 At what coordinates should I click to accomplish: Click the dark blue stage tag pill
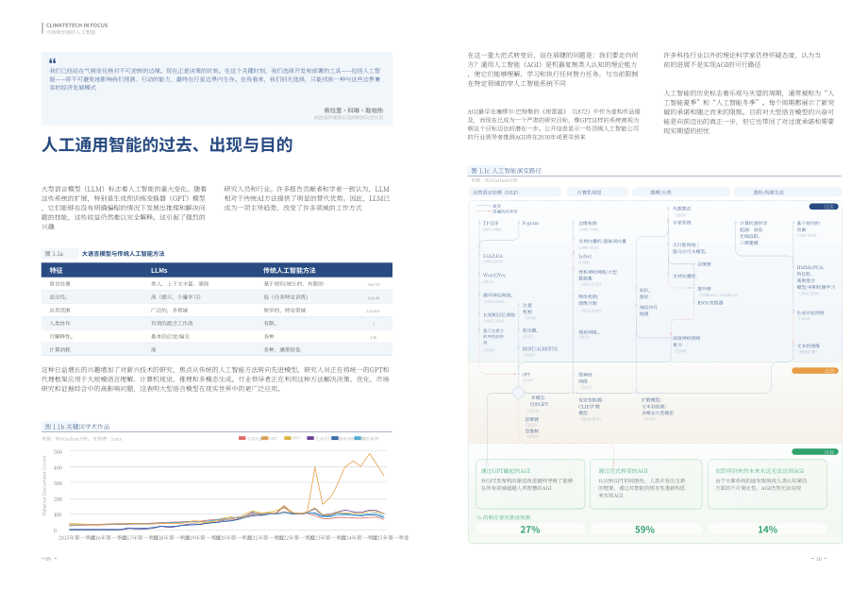[x=824, y=207]
